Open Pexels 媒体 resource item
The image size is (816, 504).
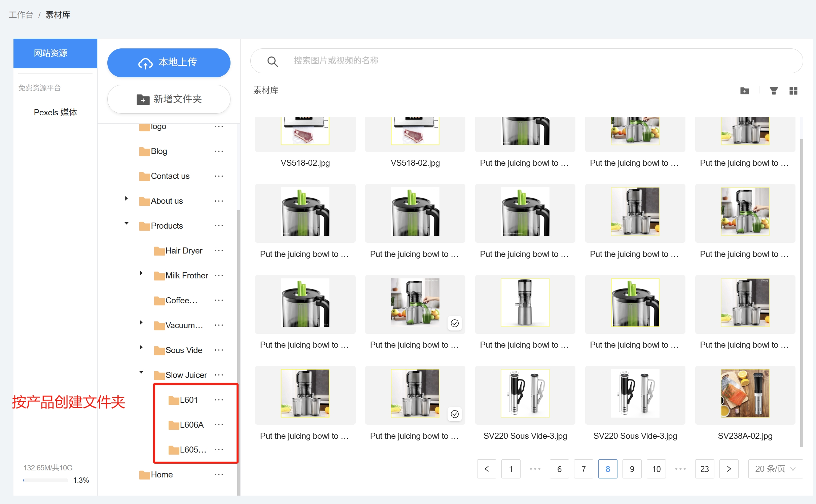click(55, 112)
